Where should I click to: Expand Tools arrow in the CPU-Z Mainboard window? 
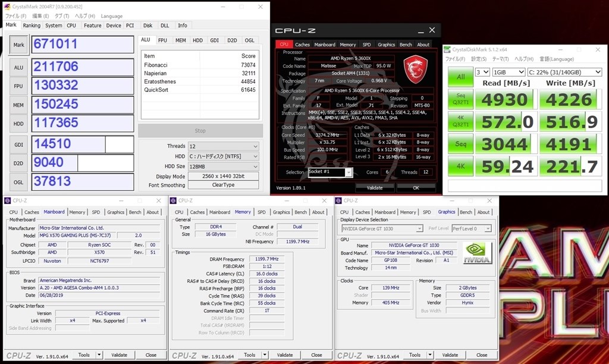(99, 354)
